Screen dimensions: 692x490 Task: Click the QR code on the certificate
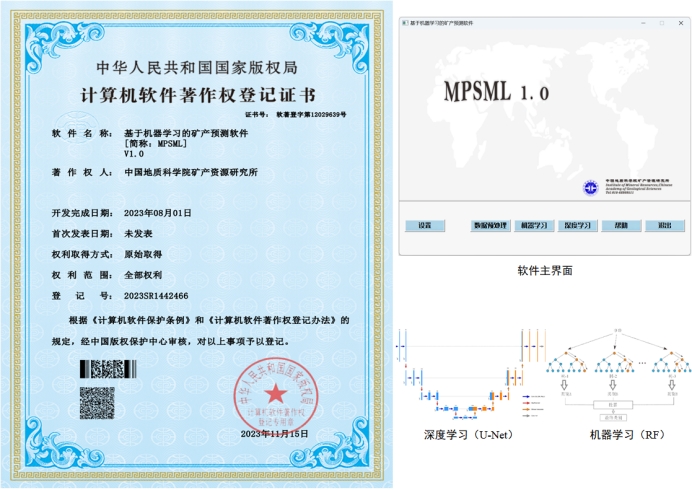pyautogui.click(x=97, y=403)
